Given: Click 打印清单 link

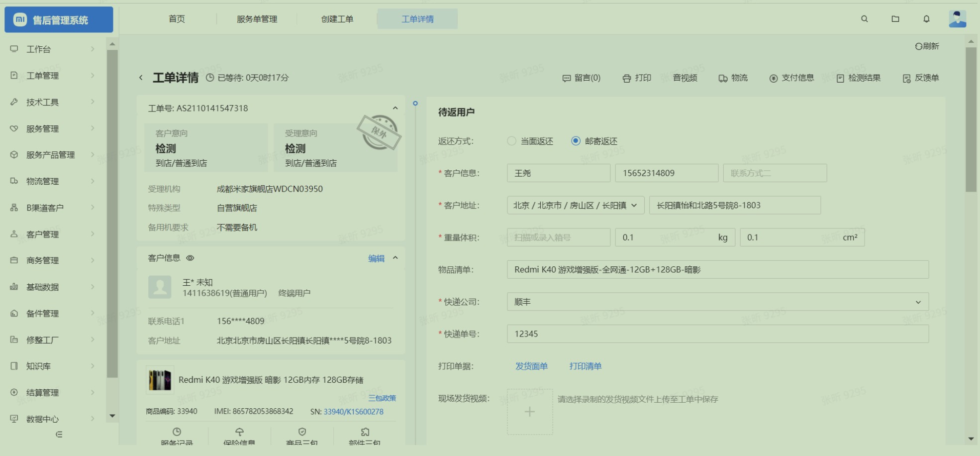Looking at the screenshot, I should [x=586, y=366].
